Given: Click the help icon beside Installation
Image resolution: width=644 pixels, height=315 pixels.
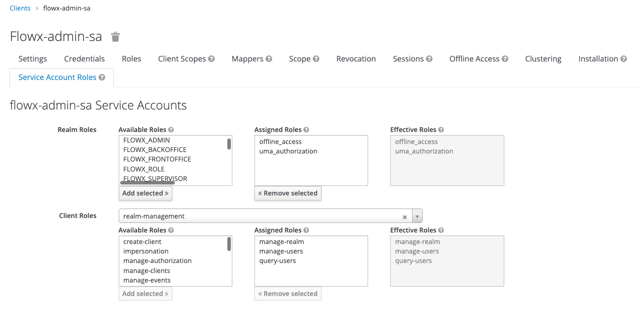Looking at the screenshot, I should point(623,58).
